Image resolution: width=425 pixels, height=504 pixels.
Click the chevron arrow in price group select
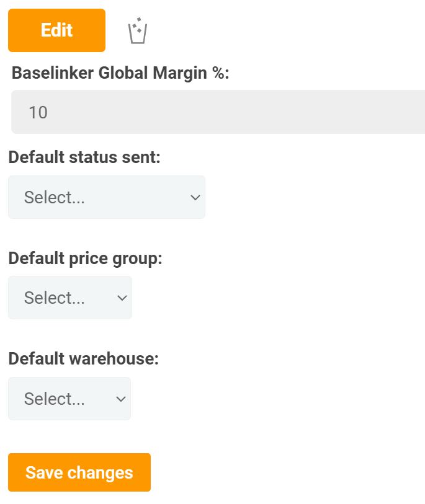[122, 298]
